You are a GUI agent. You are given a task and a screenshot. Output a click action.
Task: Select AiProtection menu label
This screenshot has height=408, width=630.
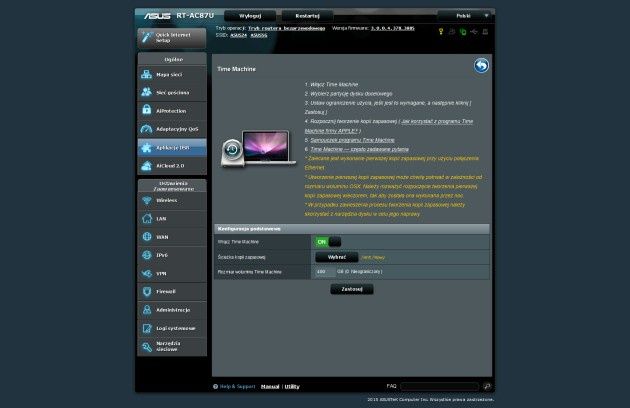[x=171, y=111]
